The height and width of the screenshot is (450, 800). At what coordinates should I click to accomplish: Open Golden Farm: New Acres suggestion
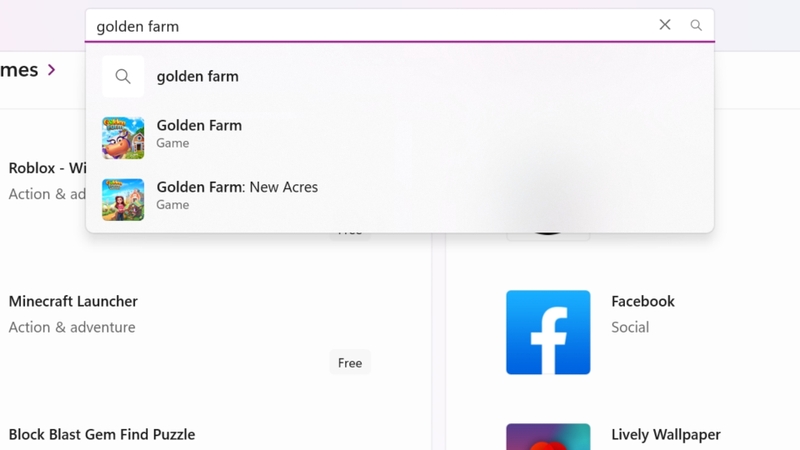[399, 199]
